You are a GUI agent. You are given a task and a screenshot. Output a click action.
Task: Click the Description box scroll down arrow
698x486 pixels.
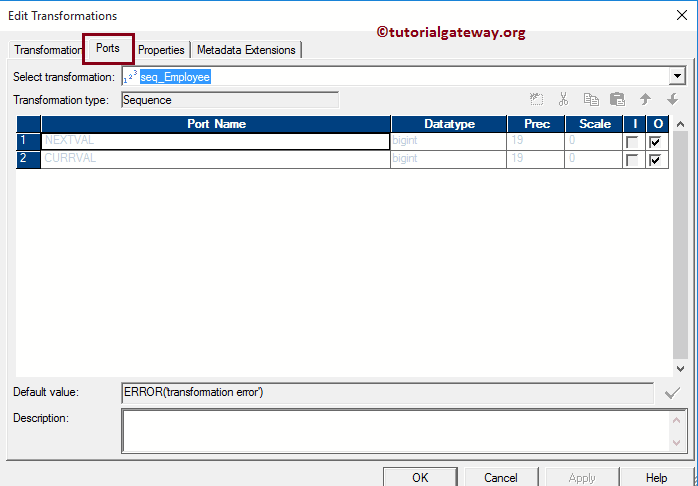(676, 442)
